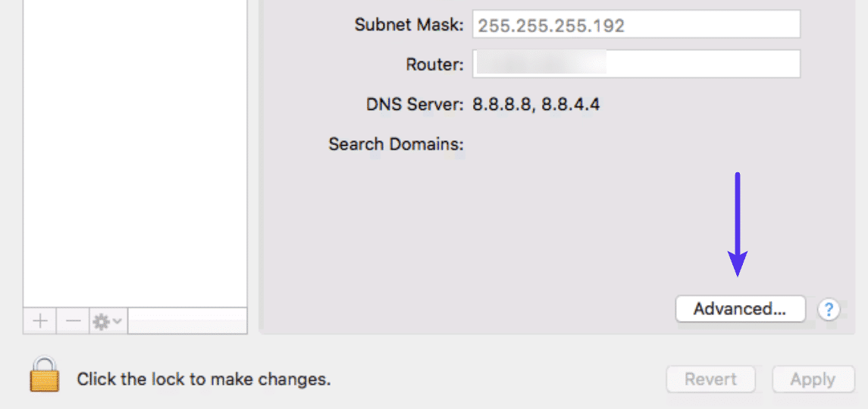Focus the Subnet Mask field

pos(636,25)
